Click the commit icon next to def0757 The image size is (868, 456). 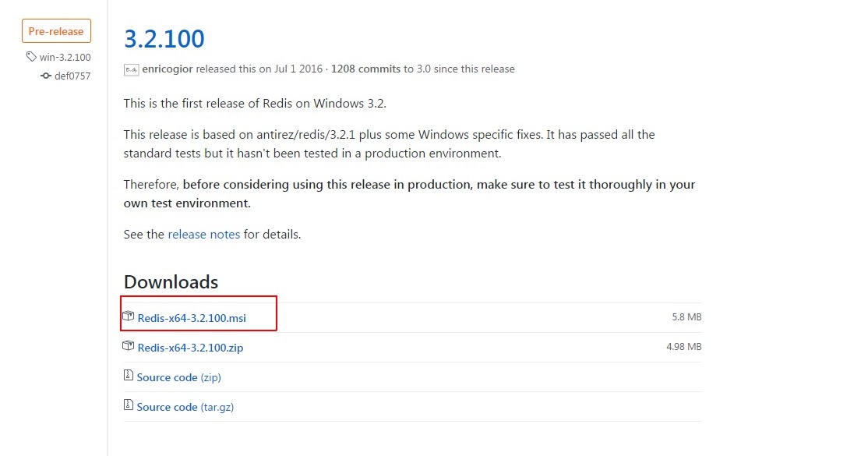click(45, 76)
